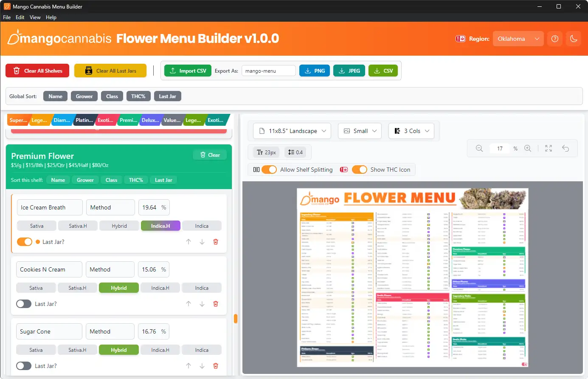Set Ice Cream Breath class to Sativa
Screen dimensions: 588x379
(x=37, y=226)
